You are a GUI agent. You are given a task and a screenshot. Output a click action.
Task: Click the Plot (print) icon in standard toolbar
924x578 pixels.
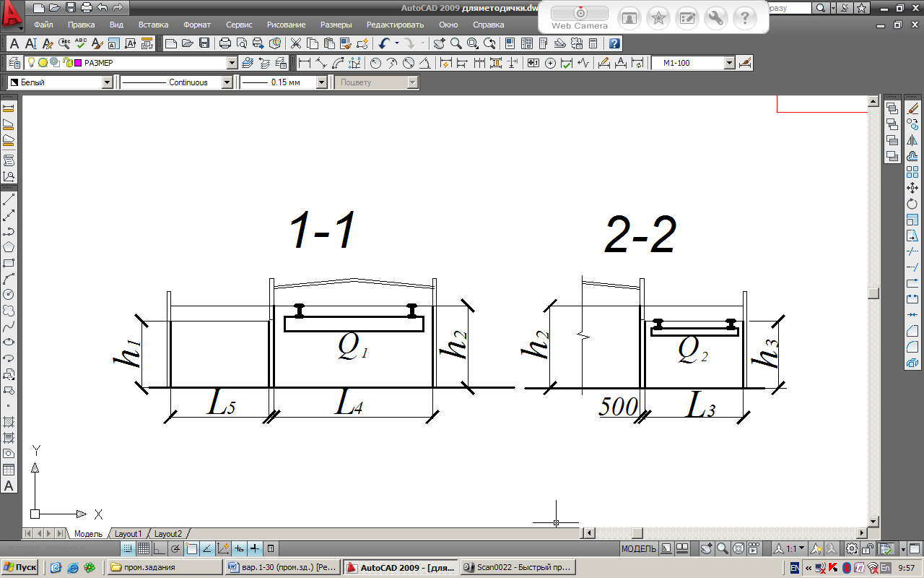click(x=225, y=43)
